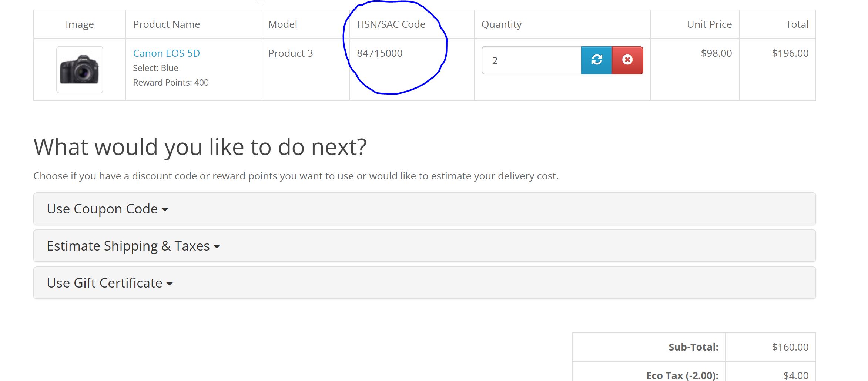Click the $98.00 unit price
This screenshot has height=381, width=868.
716,53
